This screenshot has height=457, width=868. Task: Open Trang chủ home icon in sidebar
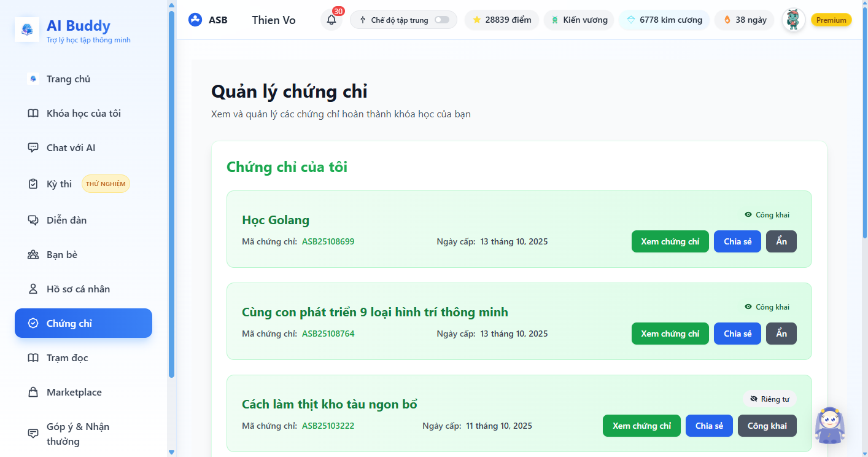click(33, 79)
